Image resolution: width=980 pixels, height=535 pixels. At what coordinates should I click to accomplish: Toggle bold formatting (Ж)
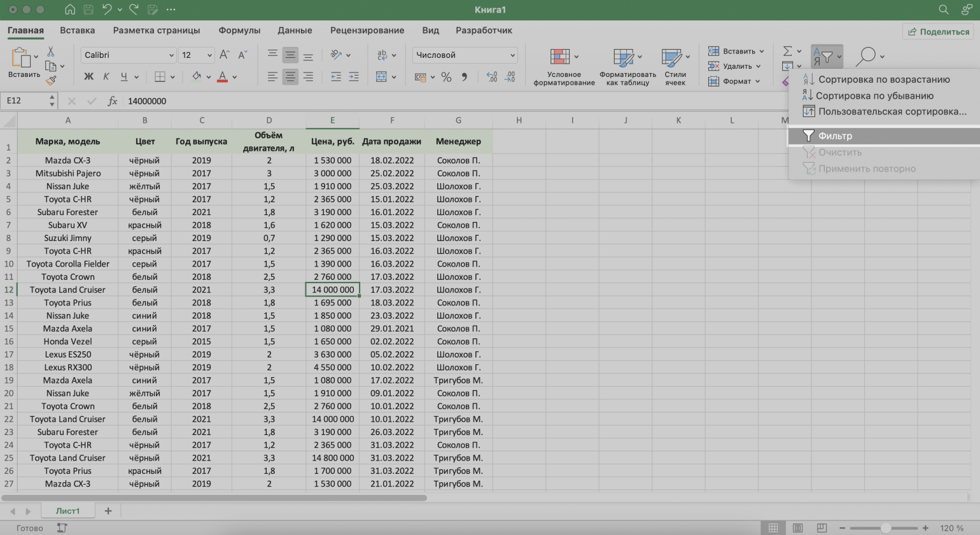(x=88, y=77)
